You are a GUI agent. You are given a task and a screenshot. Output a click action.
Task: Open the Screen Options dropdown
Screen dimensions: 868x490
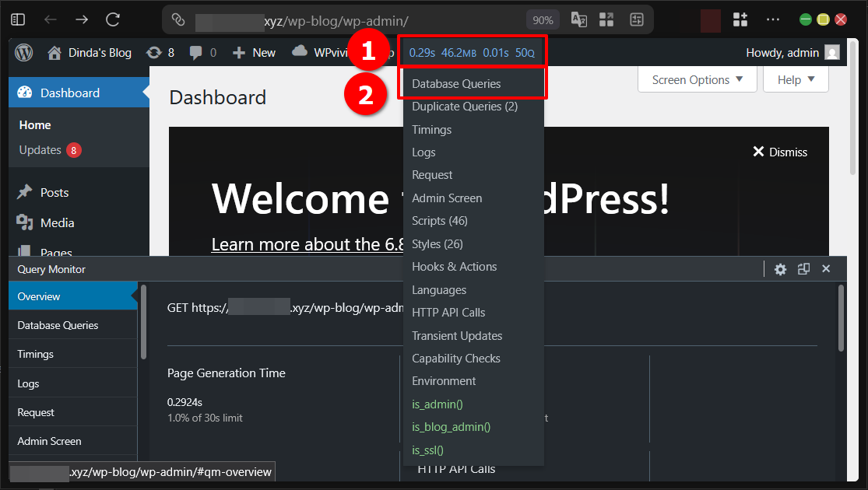coord(695,79)
